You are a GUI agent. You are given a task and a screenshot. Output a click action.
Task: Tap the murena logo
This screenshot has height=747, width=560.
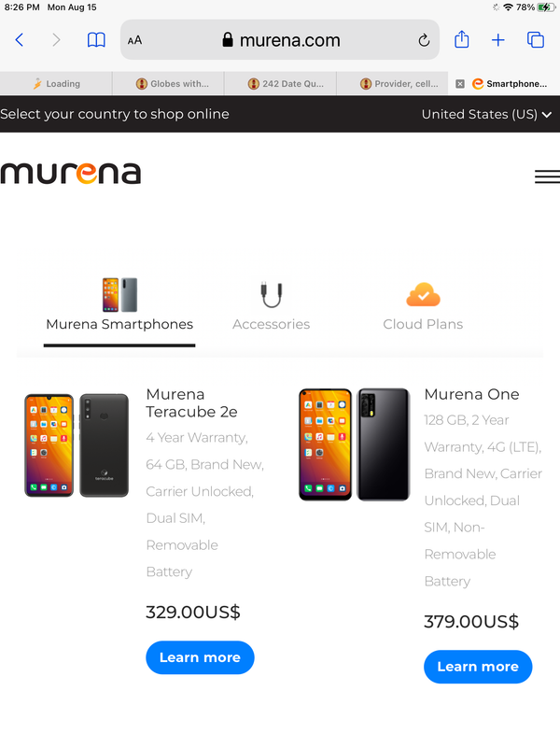click(71, 173)
